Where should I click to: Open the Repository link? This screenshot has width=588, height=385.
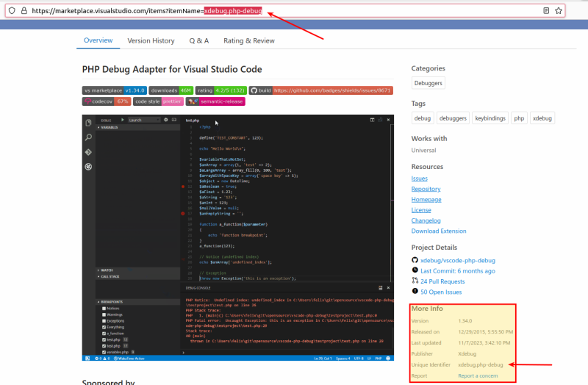pyautogui.click(x=426, y=189)
